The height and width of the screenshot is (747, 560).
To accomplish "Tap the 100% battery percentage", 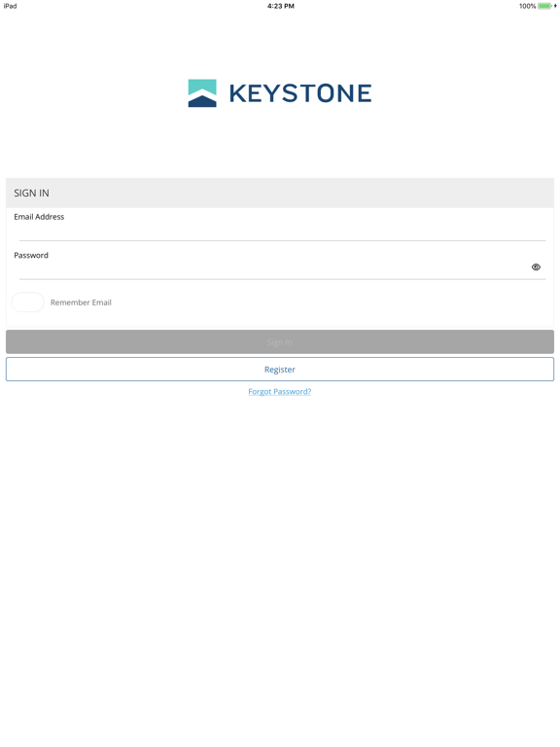I will point(528,6).
